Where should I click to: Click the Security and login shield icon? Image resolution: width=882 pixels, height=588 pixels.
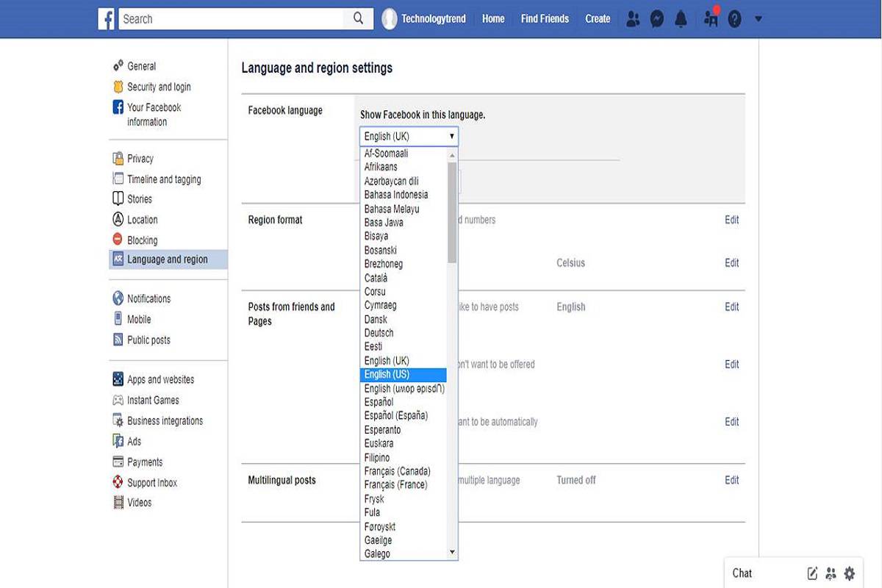(x=118, y=87)
